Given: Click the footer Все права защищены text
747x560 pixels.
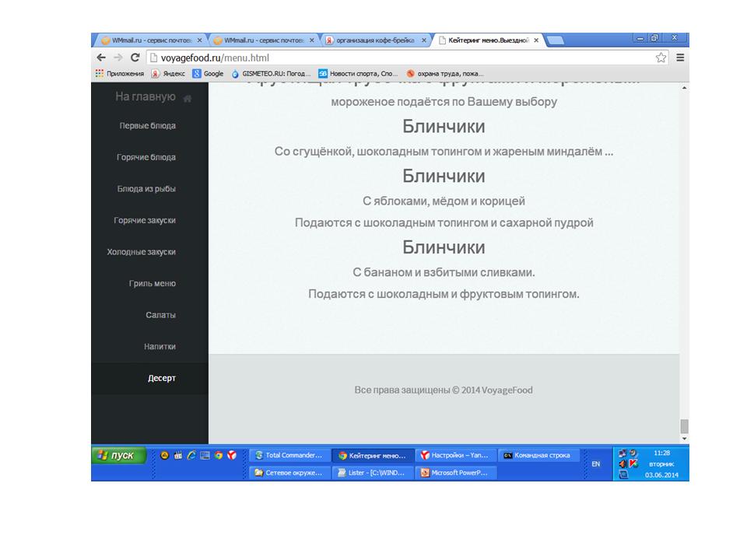Looking at the screenshot, I should pos(444,390).
